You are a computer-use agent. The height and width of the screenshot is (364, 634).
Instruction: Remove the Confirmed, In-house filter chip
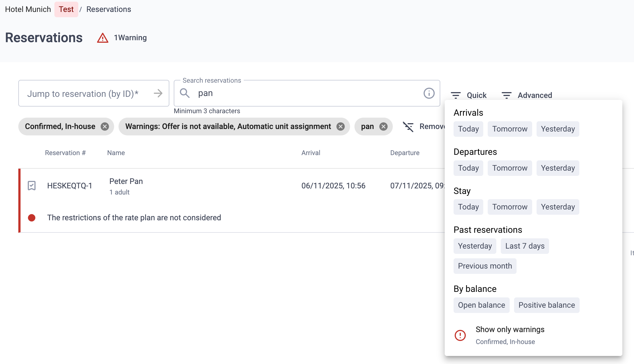(x=105, y=127)
